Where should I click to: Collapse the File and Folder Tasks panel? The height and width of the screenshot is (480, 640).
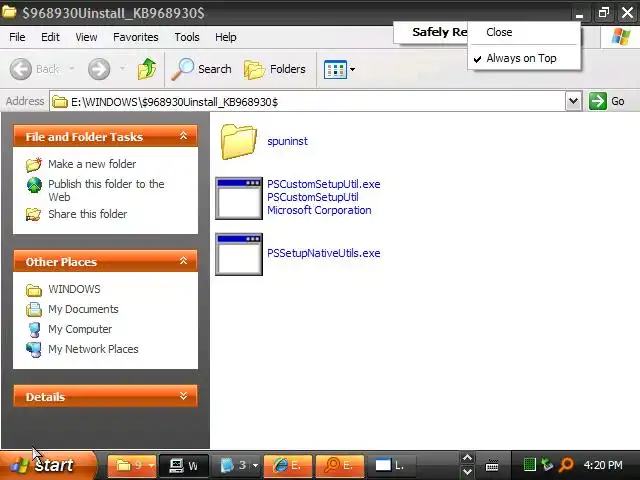click(x=183, y=136)
